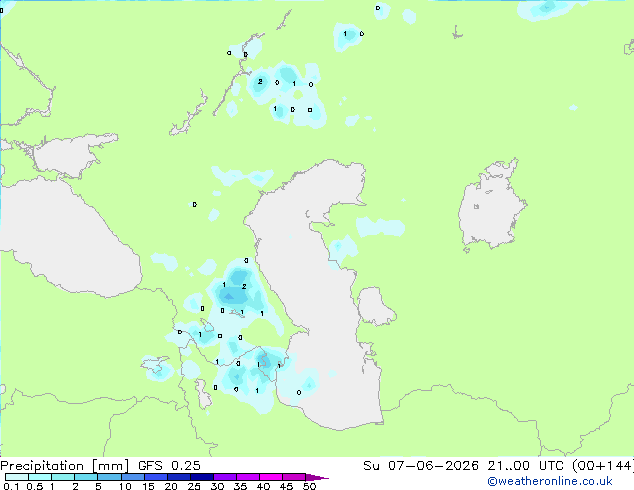Click the "Precipitation [mm]" title text

click(x=65, y=466)
